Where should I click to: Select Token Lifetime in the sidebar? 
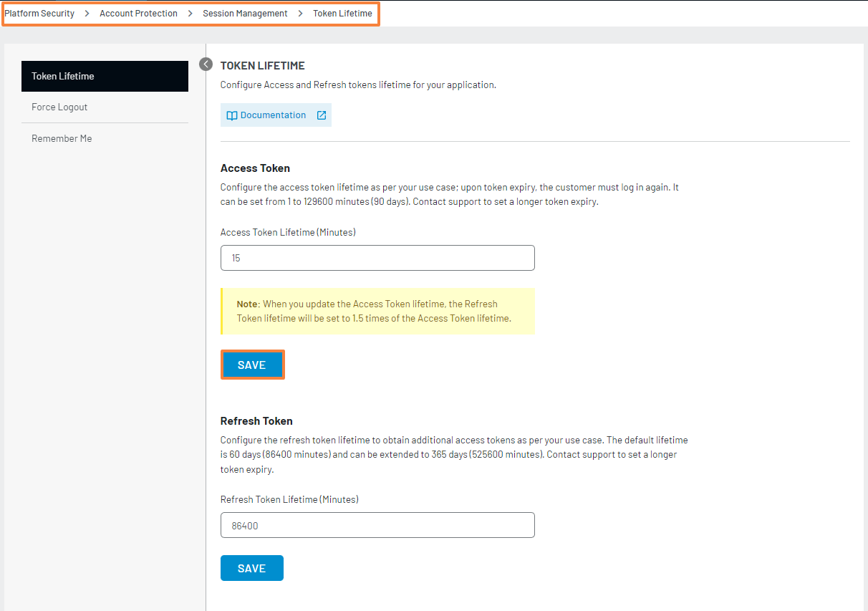coord(105,76)
